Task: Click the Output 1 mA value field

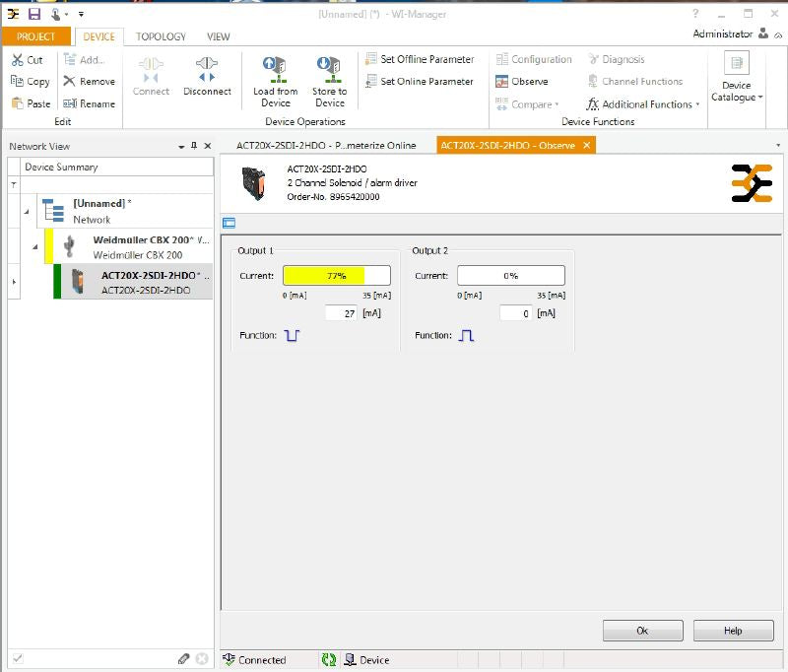Action: click(x=342, y=313)
